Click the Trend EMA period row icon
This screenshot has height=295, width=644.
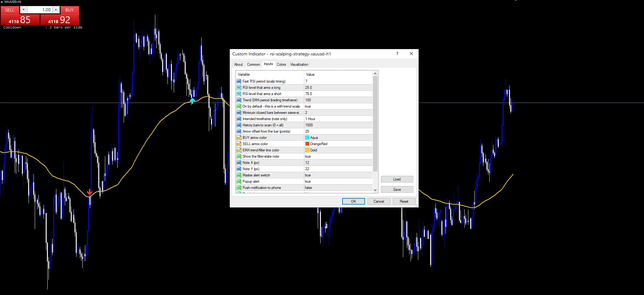coord(239,100)
